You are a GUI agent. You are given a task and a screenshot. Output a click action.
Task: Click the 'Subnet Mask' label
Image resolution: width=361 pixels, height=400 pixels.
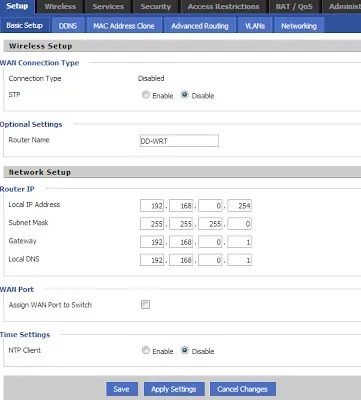pos(28,223)
